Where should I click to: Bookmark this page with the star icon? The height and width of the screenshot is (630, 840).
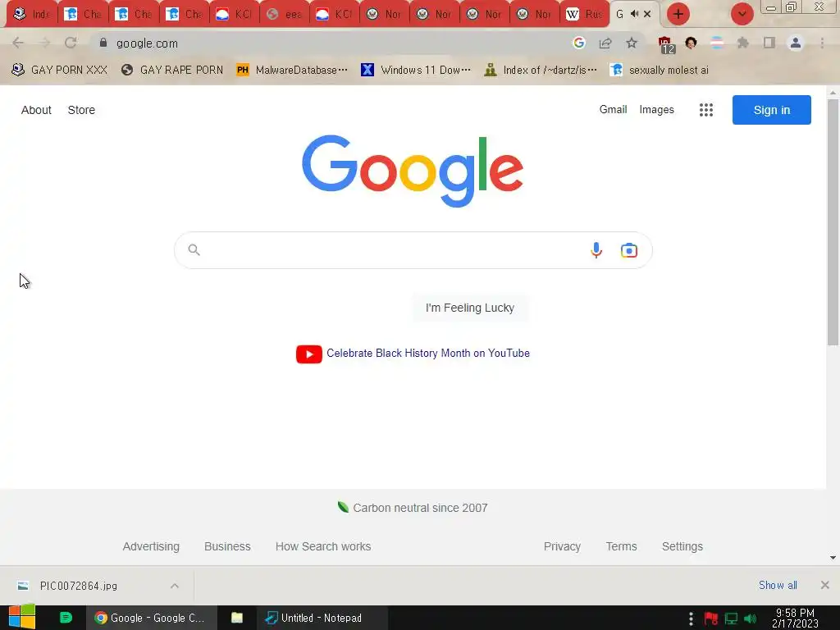(x=632, y=43)
